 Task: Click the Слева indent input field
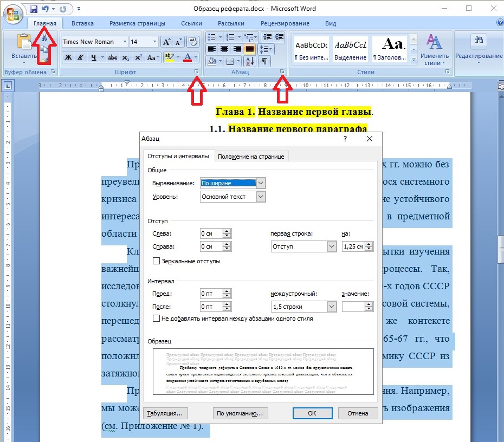point(211,233)
